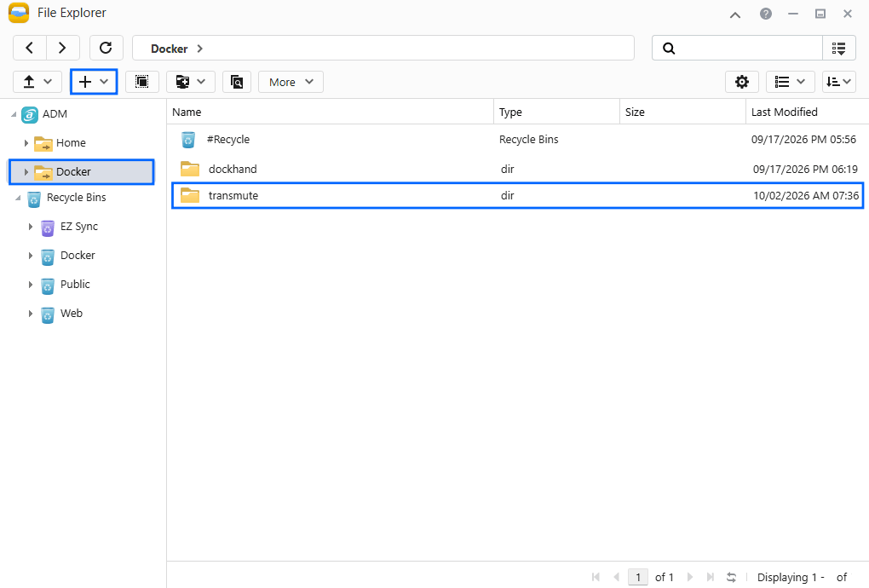Click the search magnifier icon
869x588 pixels.
tap(669, 49)
